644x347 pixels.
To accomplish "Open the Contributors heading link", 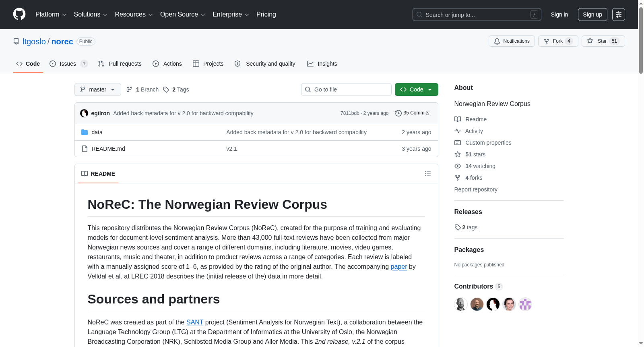I will (479, 287).
